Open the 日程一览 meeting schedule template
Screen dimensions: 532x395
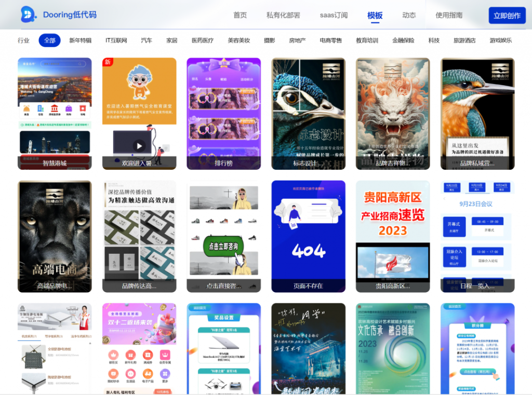(x=478, y=236)
